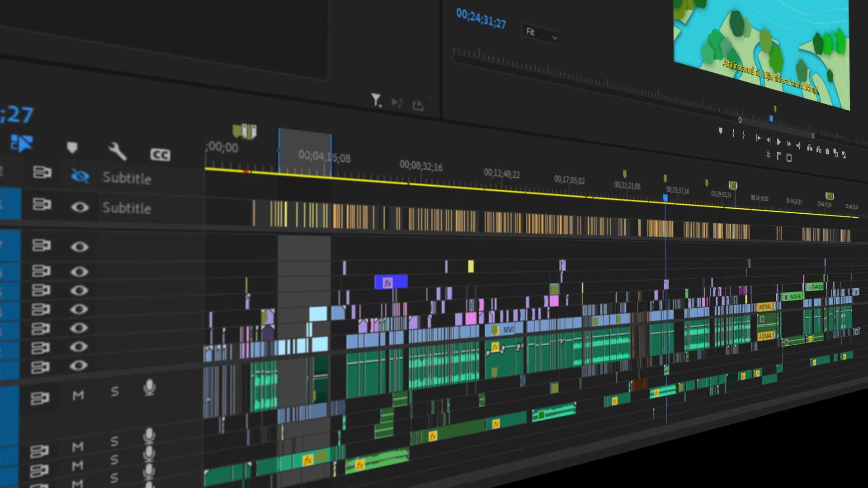Add marker in Program Monitor
The width and height of the screenshot is (868, 488).
[x=721, y=131]
